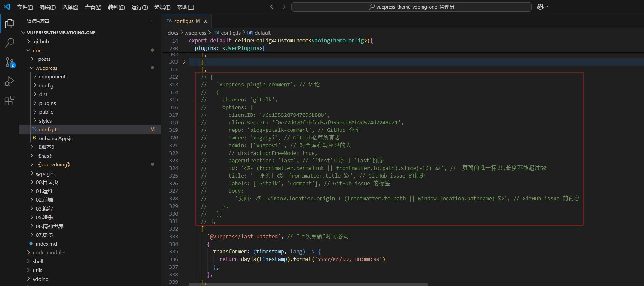
Task: Open the 文件(F) menu
Action: [x=25, y=7]
